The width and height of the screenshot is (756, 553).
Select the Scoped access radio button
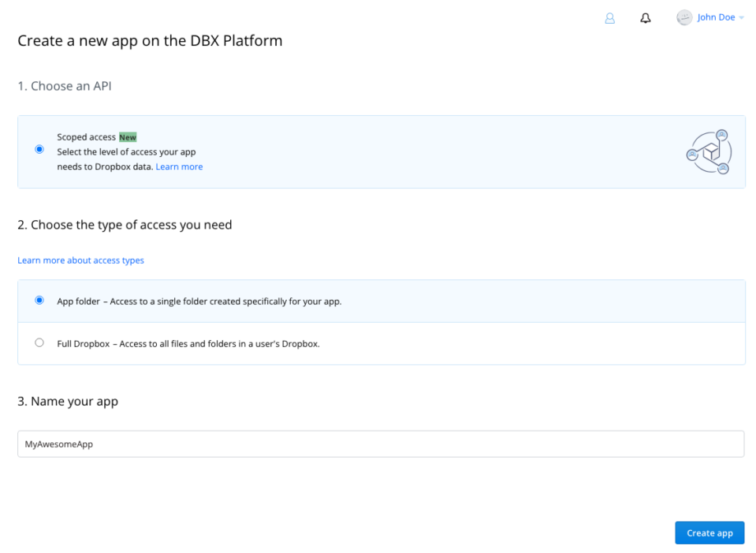[39, 149]
